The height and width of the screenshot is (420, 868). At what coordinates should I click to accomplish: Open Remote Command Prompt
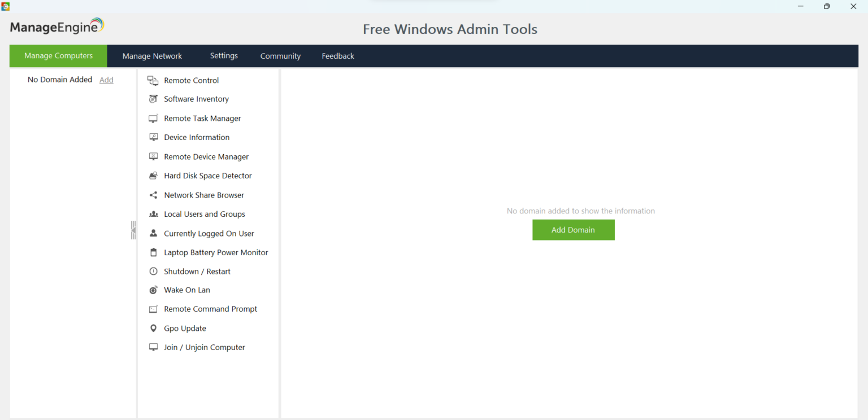[210, 309]
